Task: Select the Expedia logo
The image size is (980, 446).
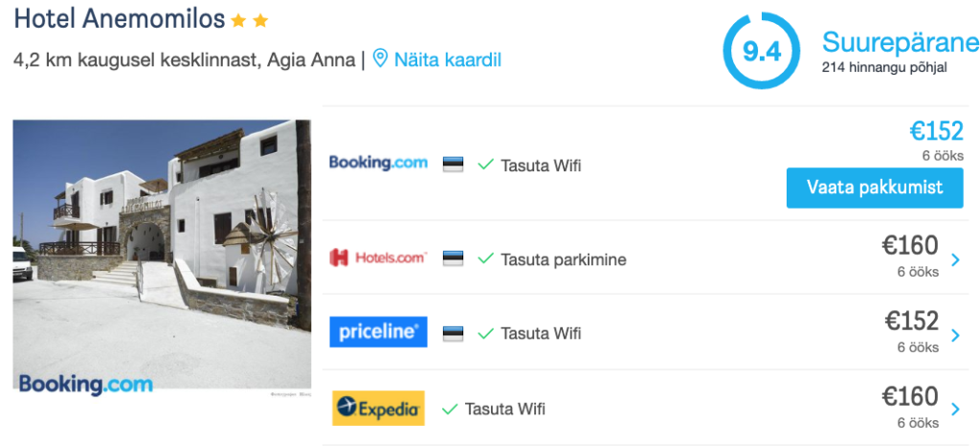Action: 378,409
